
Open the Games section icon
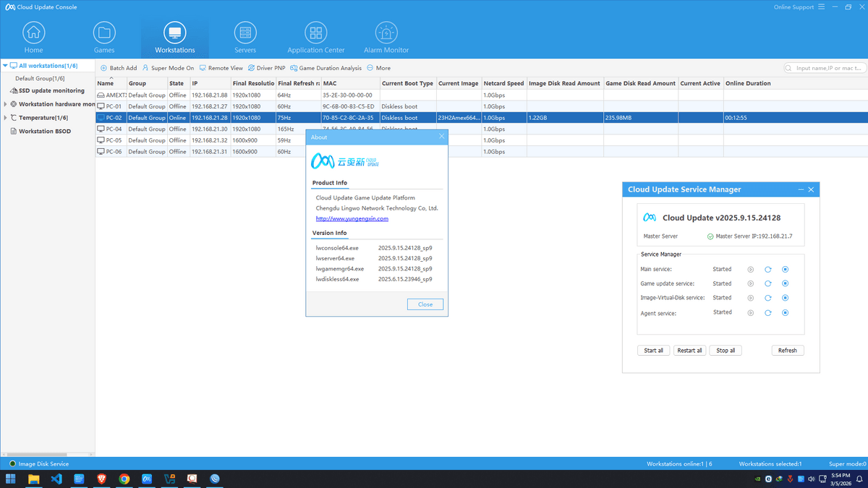(104, 33)
